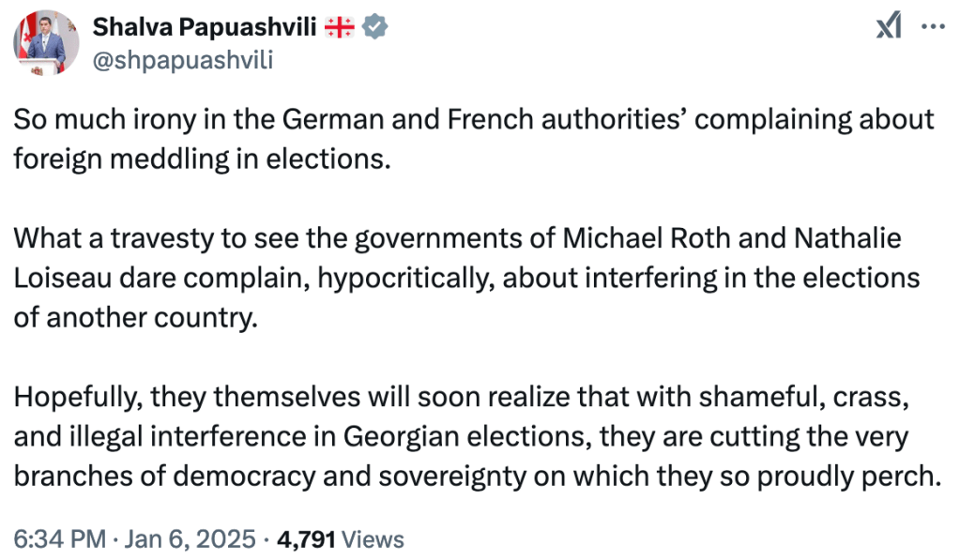Click the Georgian flag emoji beside name
The height and width of the screenshot is (560, 960).
tap(339, 28)
